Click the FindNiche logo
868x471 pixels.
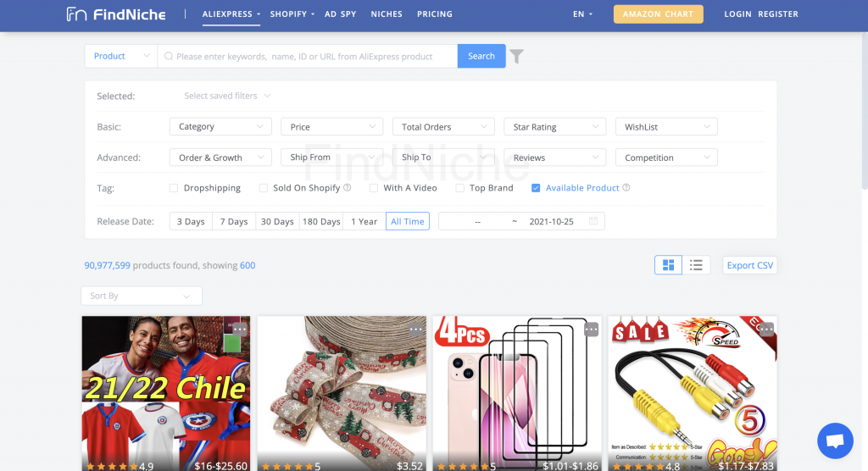pyautogui.click(x=116, y=14)
